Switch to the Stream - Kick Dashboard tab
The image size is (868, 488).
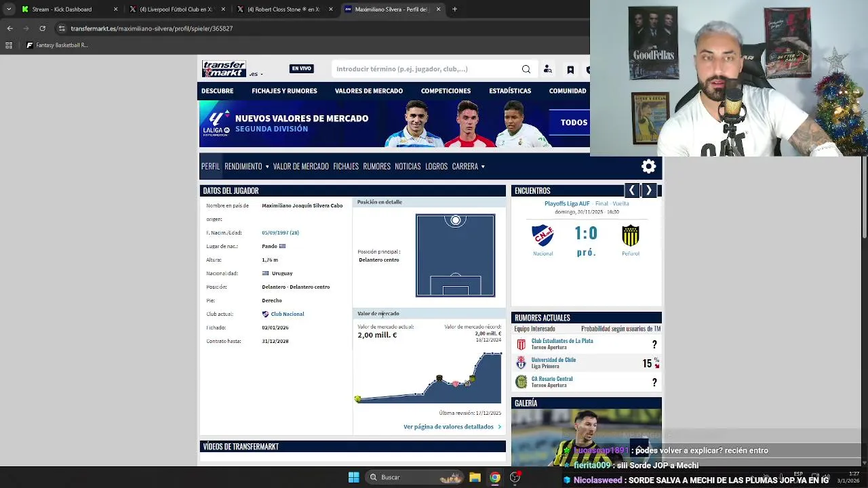pos(68,9)
